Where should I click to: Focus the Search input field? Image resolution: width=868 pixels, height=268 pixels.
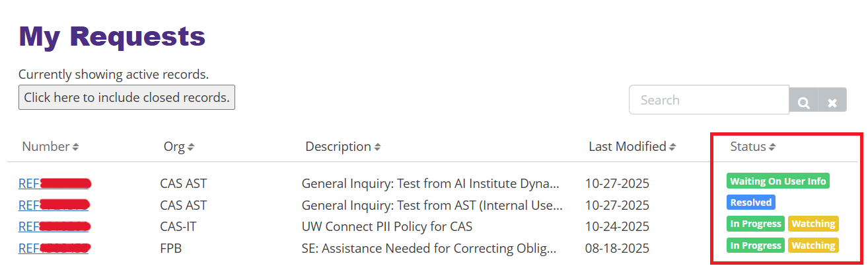(x=708, y=100)
